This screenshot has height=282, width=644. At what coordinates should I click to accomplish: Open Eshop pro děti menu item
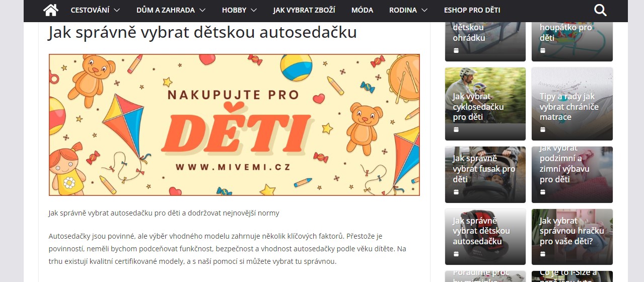pos(472,10)
